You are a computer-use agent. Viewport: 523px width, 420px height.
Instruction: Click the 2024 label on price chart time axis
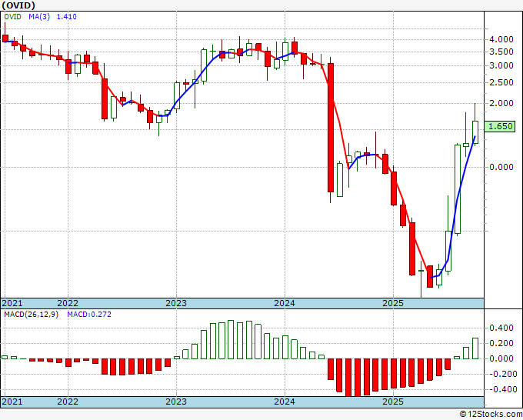tap(285, 303)
